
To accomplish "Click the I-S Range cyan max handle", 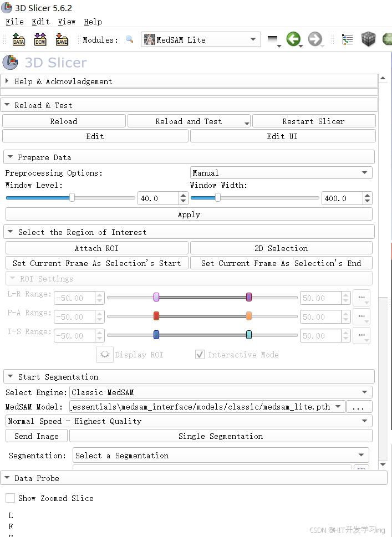I will tap(249, 335).
